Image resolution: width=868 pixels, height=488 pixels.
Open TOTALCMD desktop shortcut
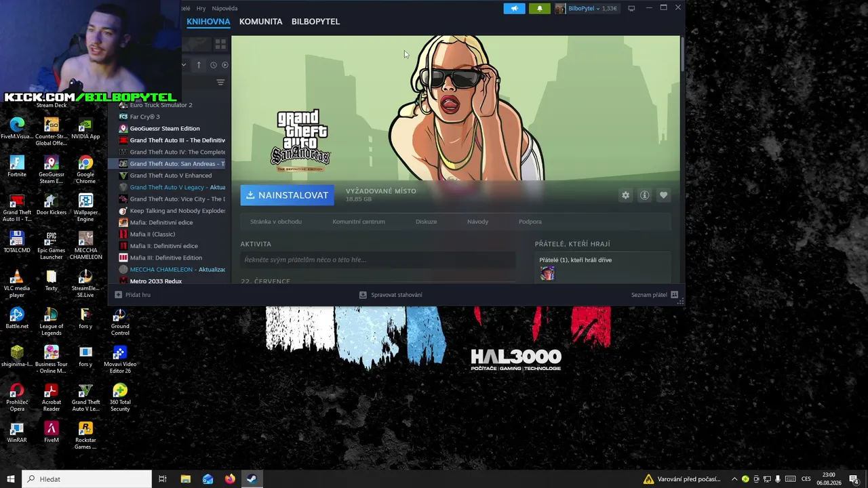click(17, 242)
